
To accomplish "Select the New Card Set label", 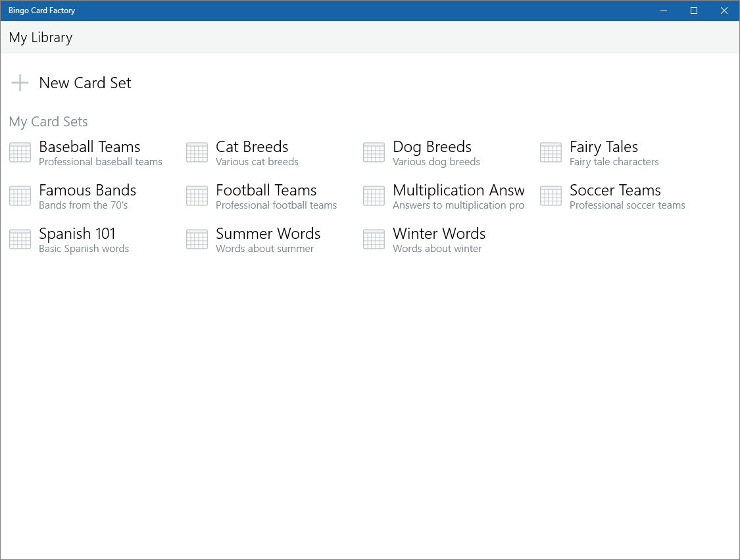I will click(85, 83).
